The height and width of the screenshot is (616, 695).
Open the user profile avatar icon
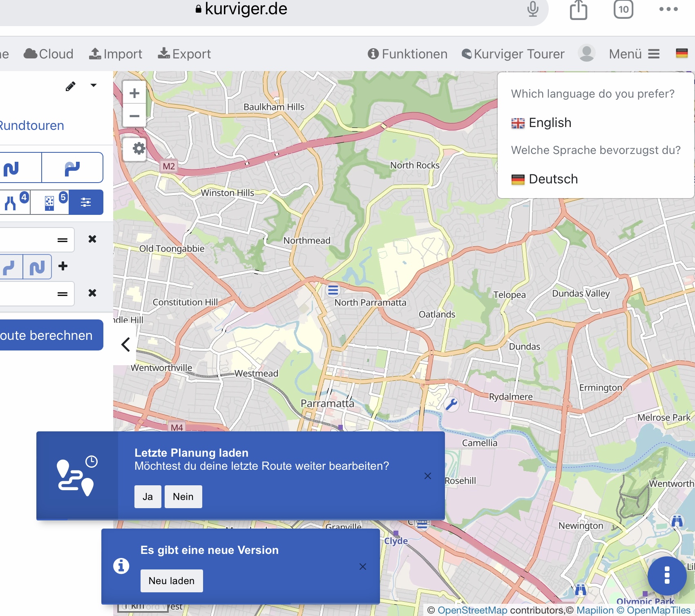[x=586, y=54]
